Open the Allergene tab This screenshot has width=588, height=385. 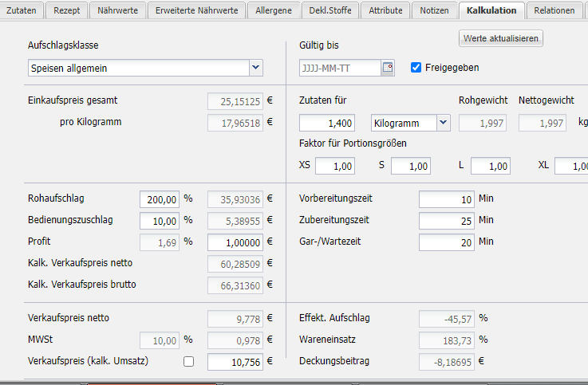tap(274, 10)
